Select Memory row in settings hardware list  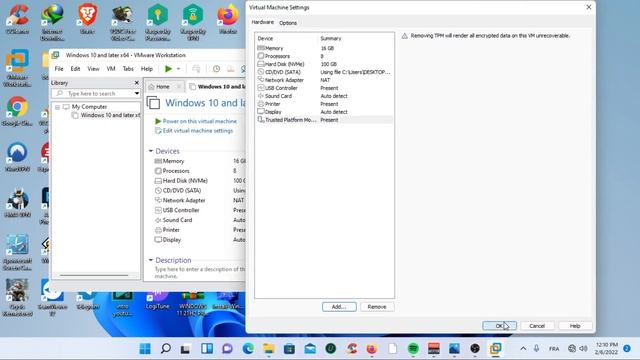(324, 48)
